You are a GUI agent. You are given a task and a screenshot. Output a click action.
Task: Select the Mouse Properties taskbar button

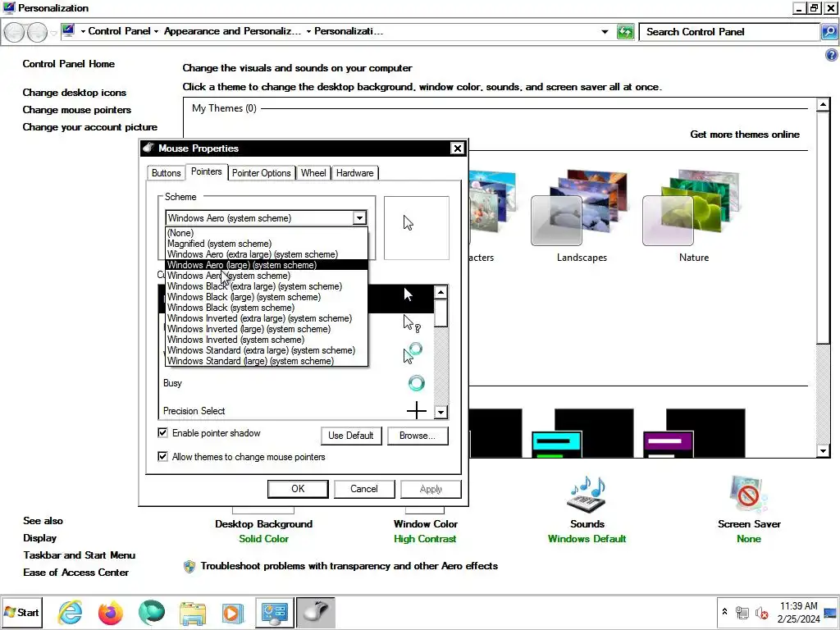[x=316, y=612]
